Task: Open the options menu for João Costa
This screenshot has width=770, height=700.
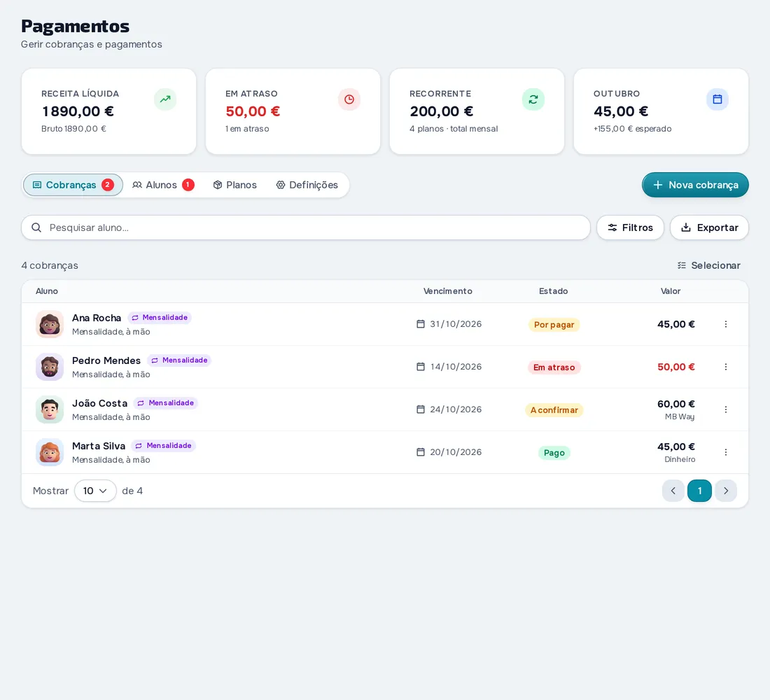Action: click(726, 409)
